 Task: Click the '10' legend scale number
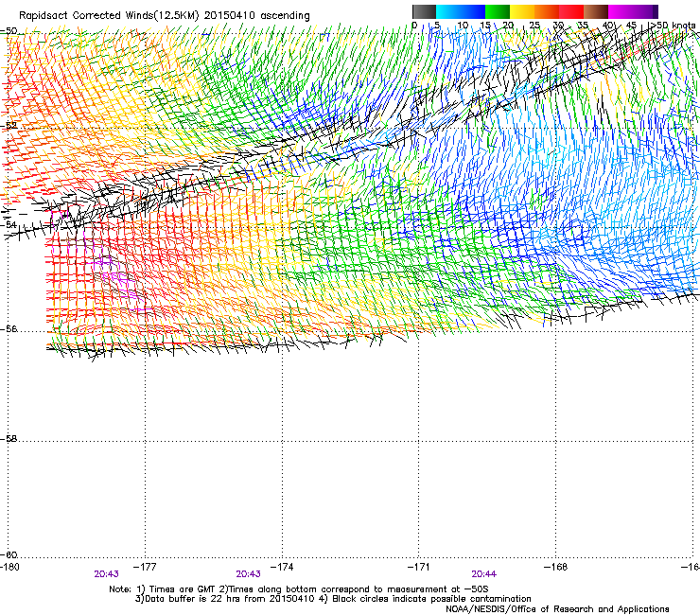pos(463,26)
